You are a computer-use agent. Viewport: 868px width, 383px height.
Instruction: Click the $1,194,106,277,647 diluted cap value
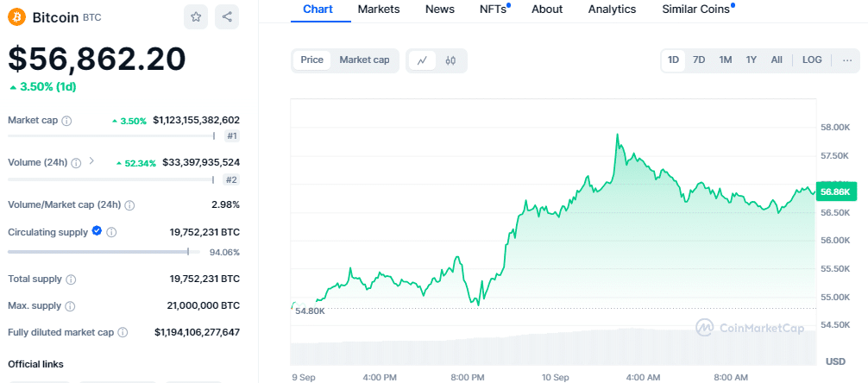(197, 332)
